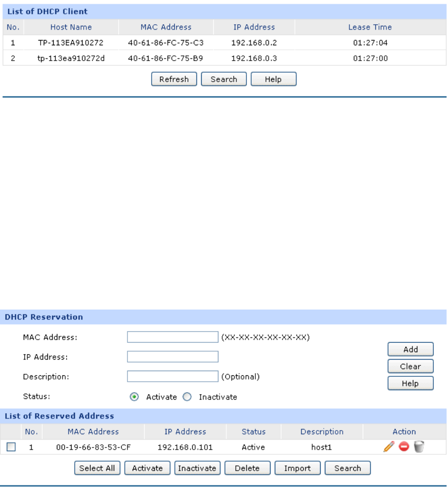Click reserved MAC 00-19-66-83-53-CF
Viewport: 448px width, 488px height.
(x=93, y=447)
